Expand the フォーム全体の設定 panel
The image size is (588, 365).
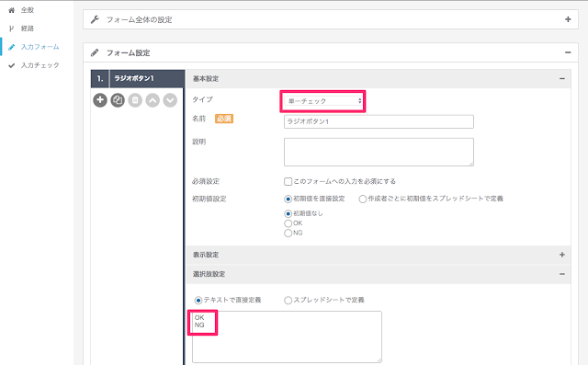point(568,19)
